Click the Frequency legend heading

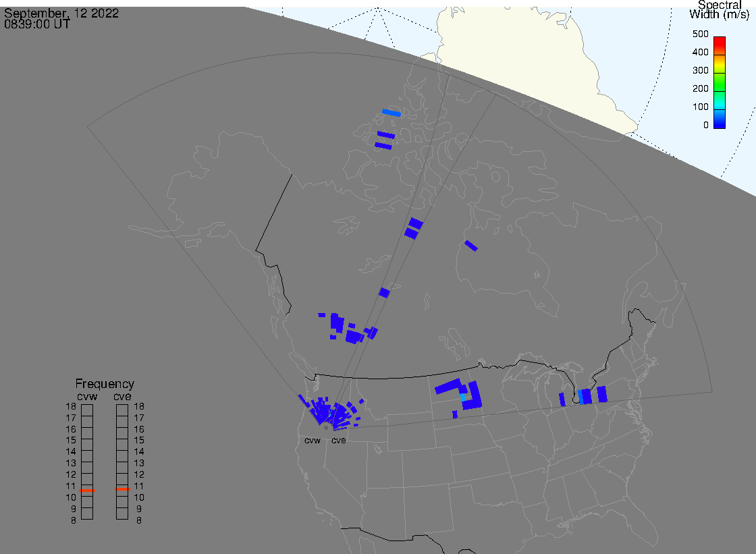tap(105, 384)
